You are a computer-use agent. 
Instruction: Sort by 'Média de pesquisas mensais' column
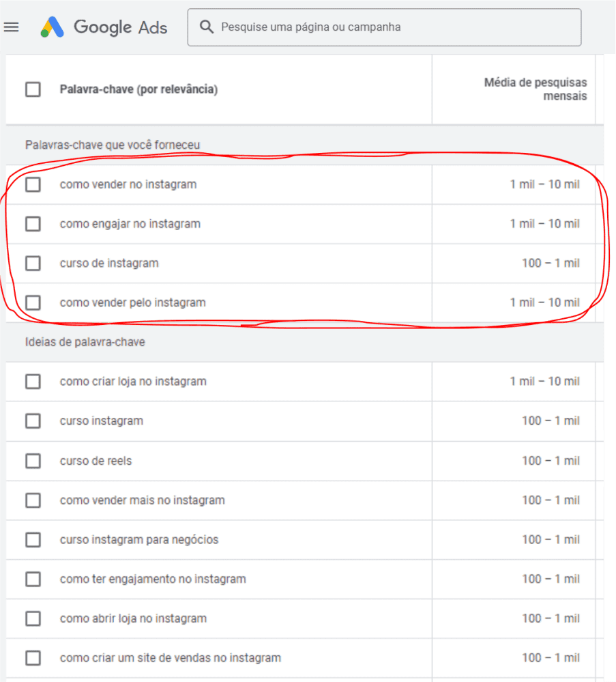(535, 89)
